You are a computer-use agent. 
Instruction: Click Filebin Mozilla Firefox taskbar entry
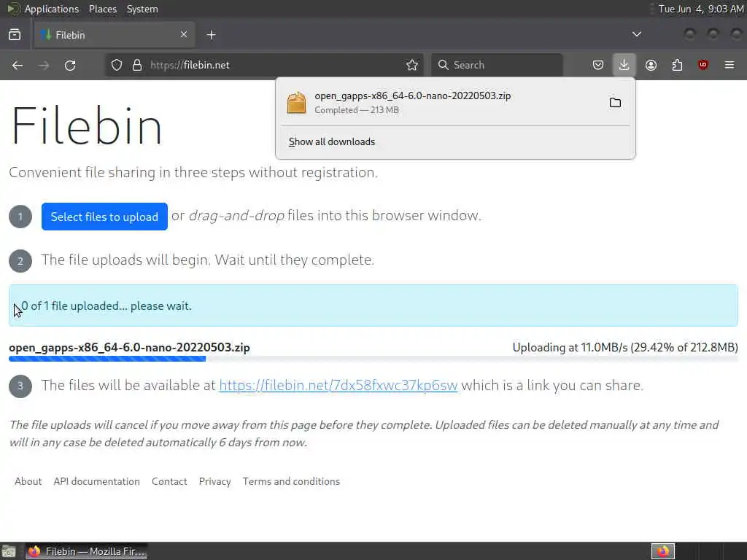coord(86,551)
